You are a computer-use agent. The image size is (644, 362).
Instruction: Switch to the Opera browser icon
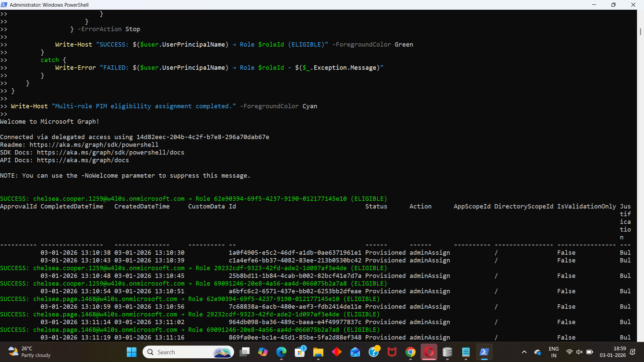429,352
